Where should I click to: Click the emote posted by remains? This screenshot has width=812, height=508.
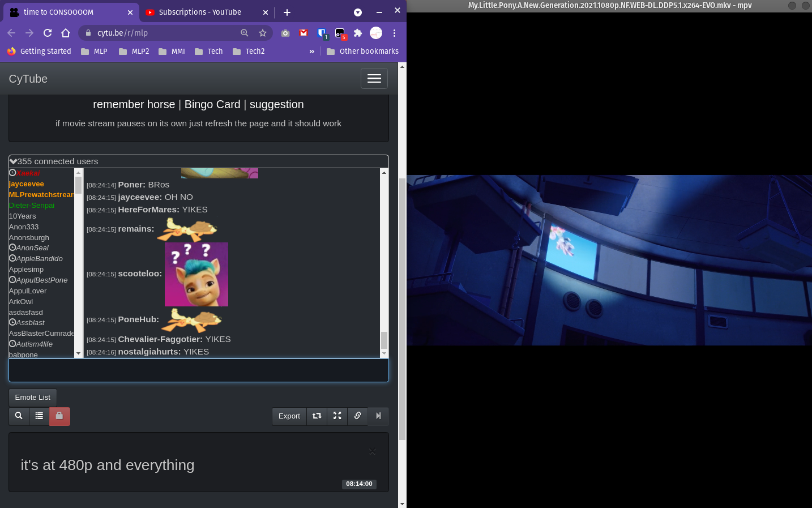pyautogui.click(x=187, y=229)
